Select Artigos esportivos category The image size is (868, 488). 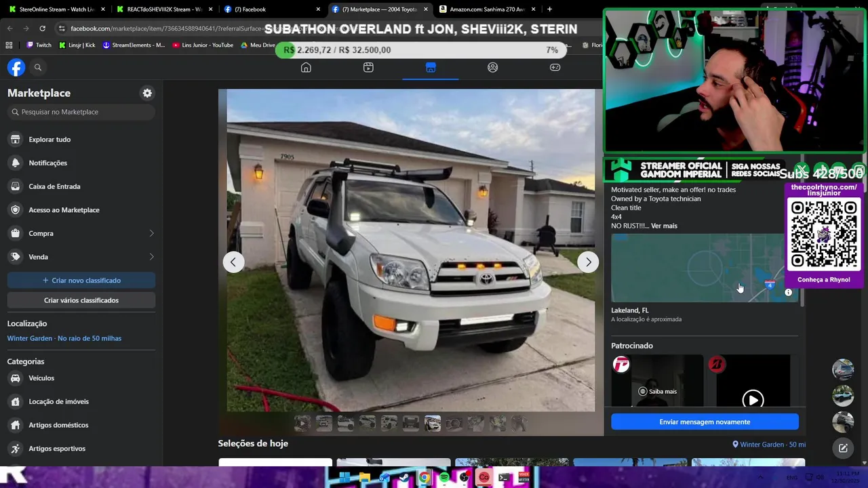(x=81, y=449)
